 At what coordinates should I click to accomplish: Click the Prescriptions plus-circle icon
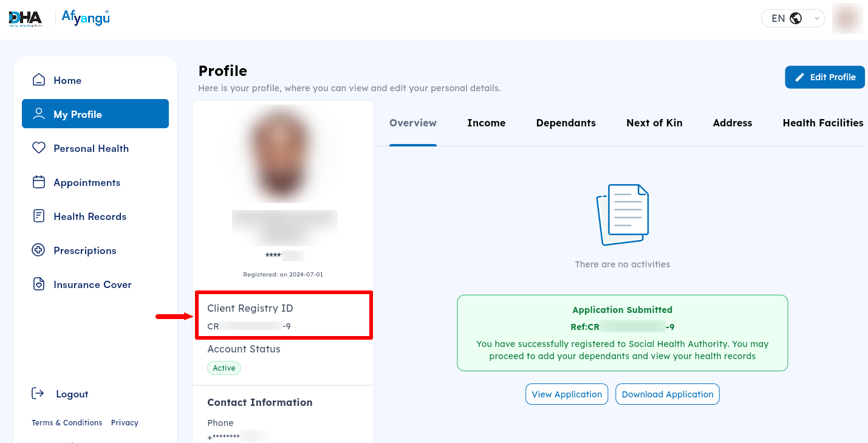pos(39,250)
